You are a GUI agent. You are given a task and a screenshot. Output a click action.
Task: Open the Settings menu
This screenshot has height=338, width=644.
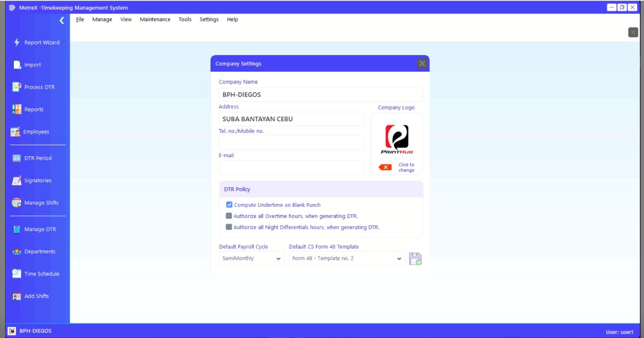pos(209,19)
